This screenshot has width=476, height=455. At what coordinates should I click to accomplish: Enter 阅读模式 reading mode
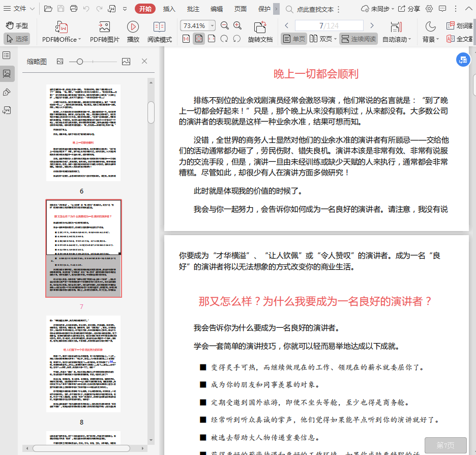click(x=160, y=27)
